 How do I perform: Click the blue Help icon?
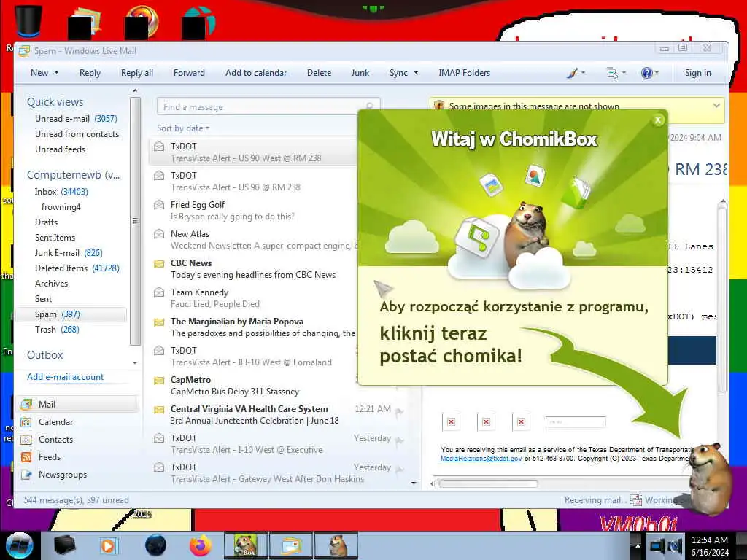coord(646,73)
